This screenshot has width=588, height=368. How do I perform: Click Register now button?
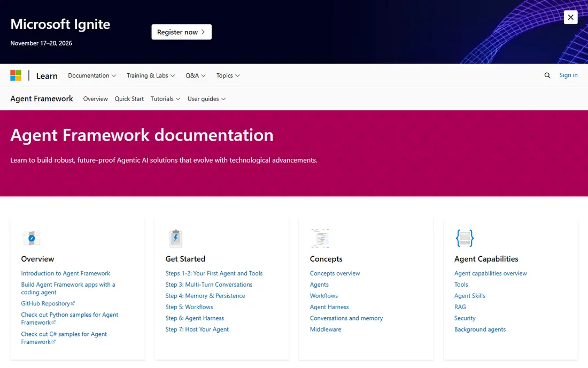182,32
